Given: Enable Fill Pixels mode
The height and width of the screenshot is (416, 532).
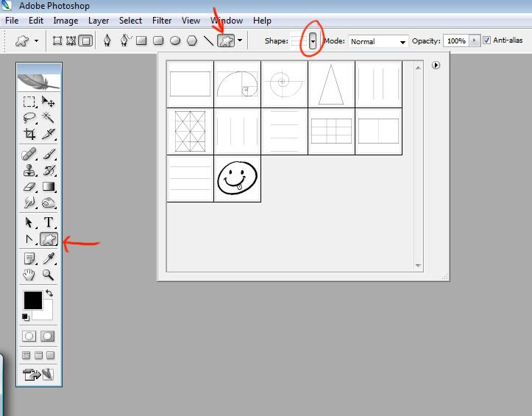Looking at the screenshot, I should (x=86, y=41).
